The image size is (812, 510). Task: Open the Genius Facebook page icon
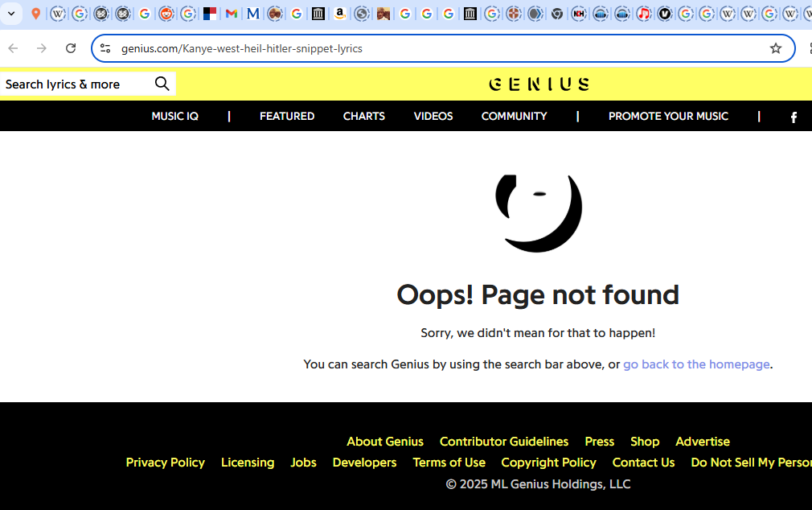pos(794,117)
